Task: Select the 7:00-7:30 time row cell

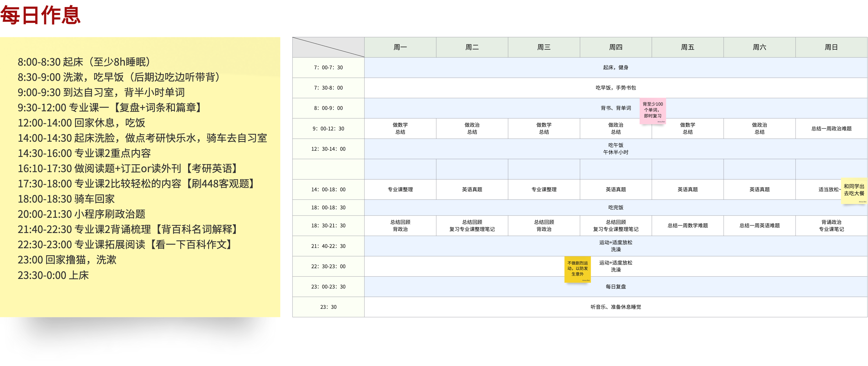Action: [328, 67]
